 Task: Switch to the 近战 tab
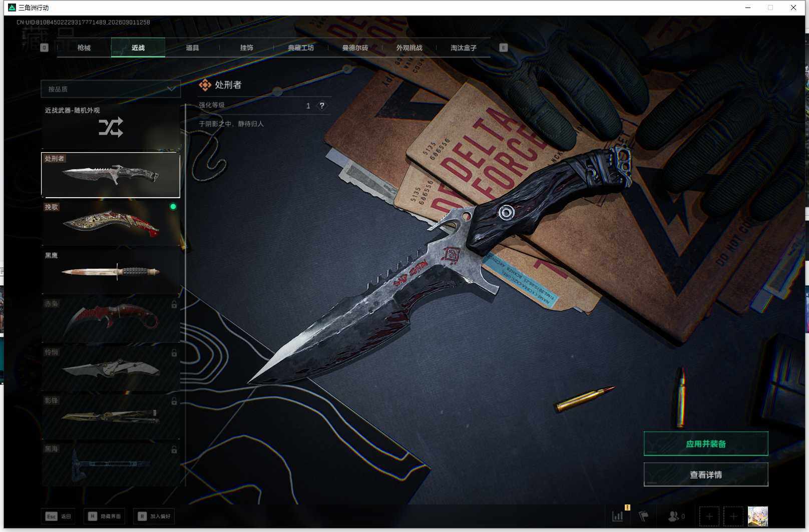pyautogui.click(x=138, y=48)
